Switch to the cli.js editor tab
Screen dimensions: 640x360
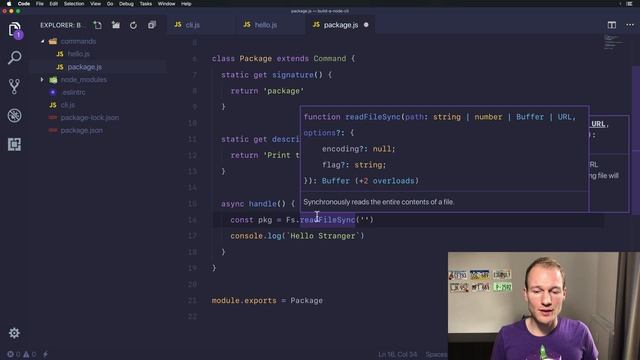tap(193, 25)
